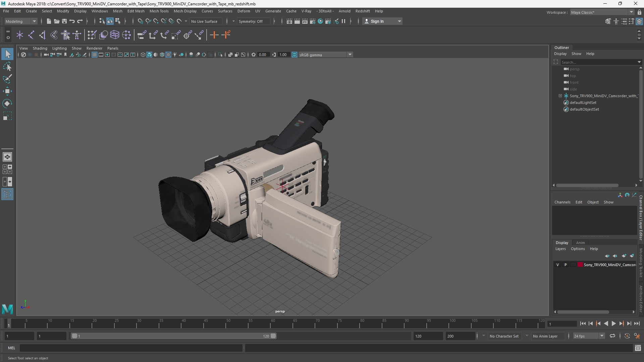This screenshot has height=362, width=644.
Task: Click the time range slider bar
Action: 174,336
